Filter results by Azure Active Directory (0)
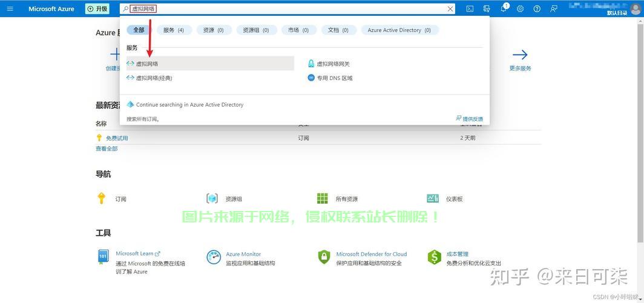 [399, 30]
